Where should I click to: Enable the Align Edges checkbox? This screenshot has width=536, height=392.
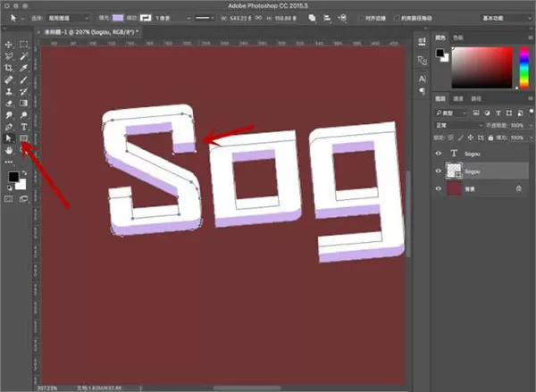pos(361,18)
